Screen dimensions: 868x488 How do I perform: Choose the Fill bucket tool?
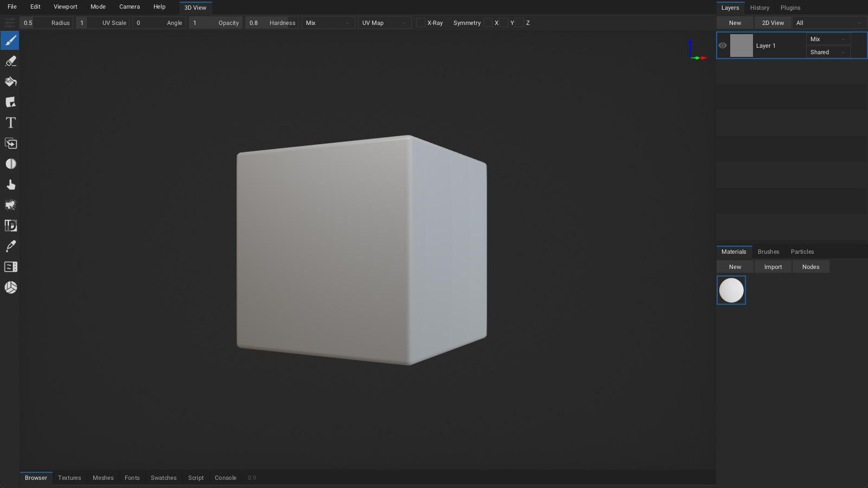click(10, 82)
